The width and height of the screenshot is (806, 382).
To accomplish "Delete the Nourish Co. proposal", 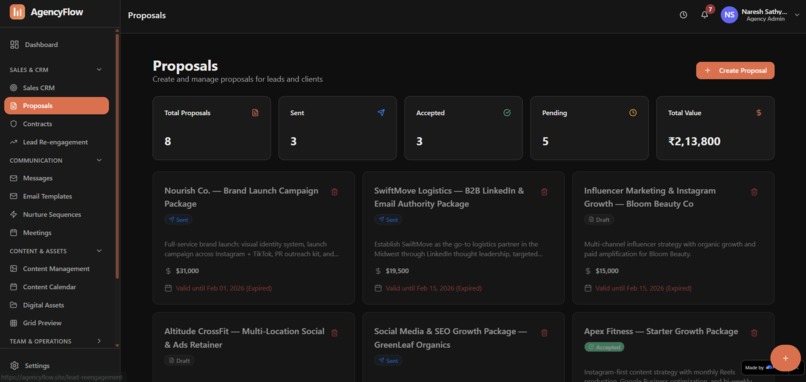I will coord(335,192).
